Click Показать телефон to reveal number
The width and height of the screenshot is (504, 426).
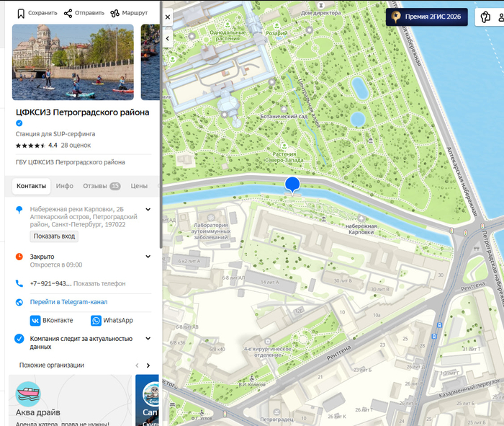[99, 284]
